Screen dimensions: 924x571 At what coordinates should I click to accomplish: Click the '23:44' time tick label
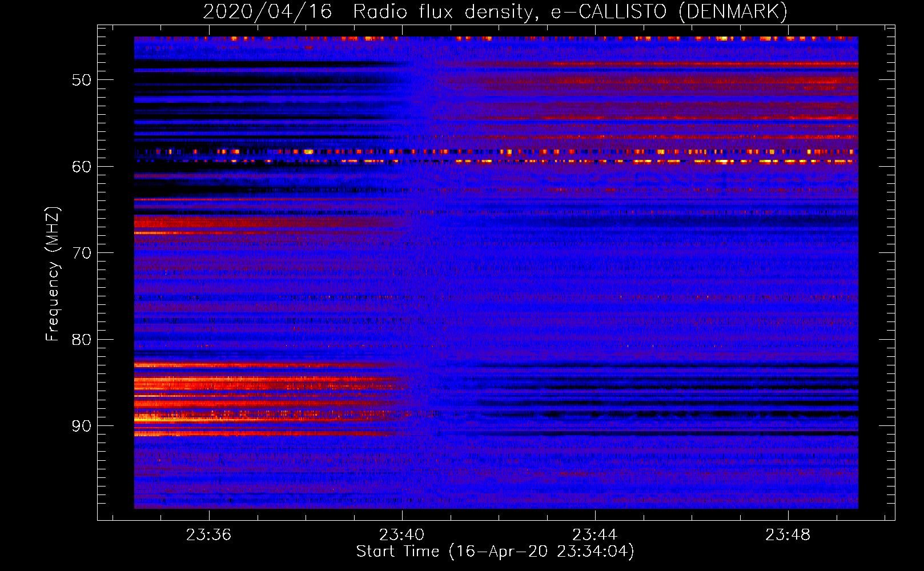594,535
